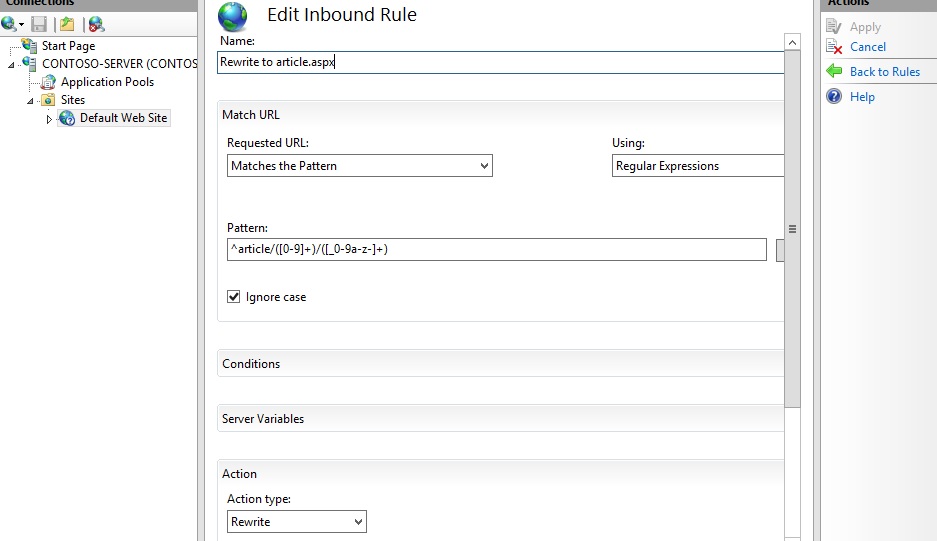Select Start Page in the Connections tree

(68, 46)
